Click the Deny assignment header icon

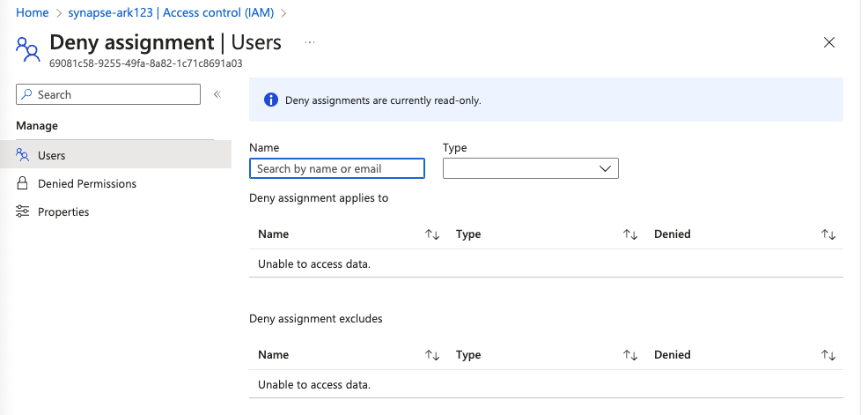(x=29, y=49)
